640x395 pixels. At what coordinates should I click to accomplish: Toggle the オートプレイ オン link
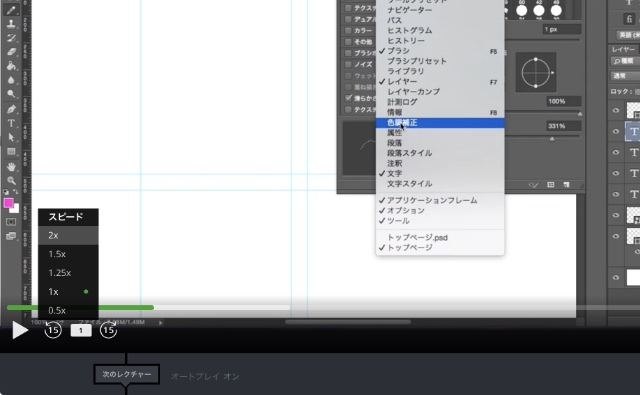[x=205, y=376]
